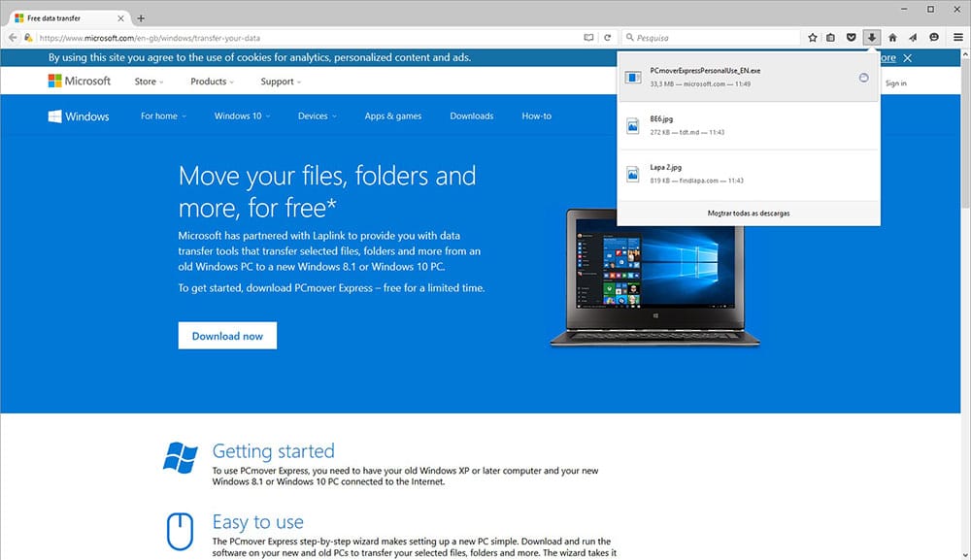Image resolution: width=971 pixels, height=560 pixels.
Task: Click the paper plane send icon
Action: (913, 37)
